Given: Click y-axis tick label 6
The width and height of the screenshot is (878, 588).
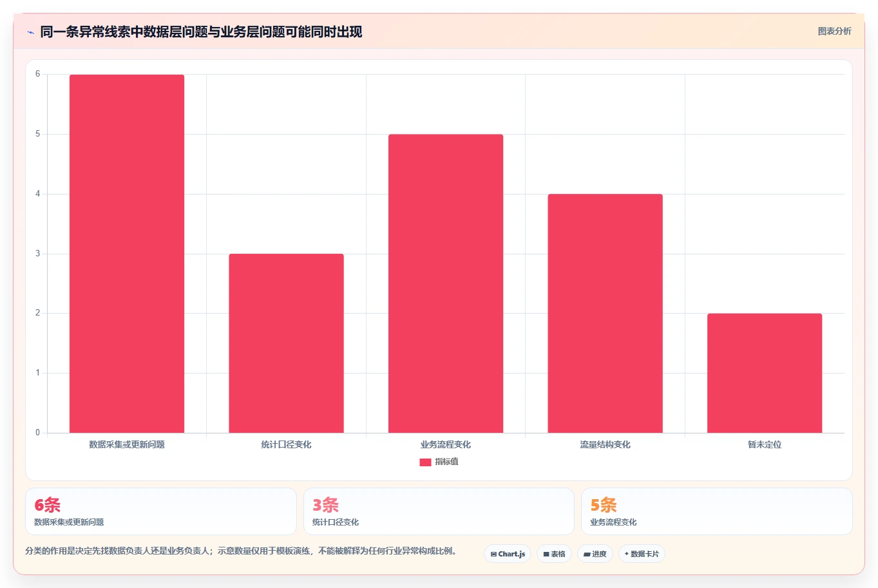Looking at the screenshot, I should tap(38, 74).
